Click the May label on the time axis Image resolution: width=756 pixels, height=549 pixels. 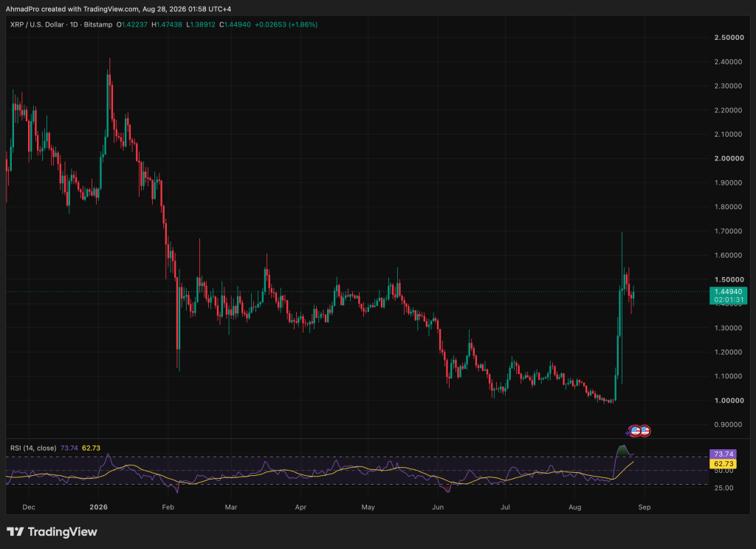[368, 507]
